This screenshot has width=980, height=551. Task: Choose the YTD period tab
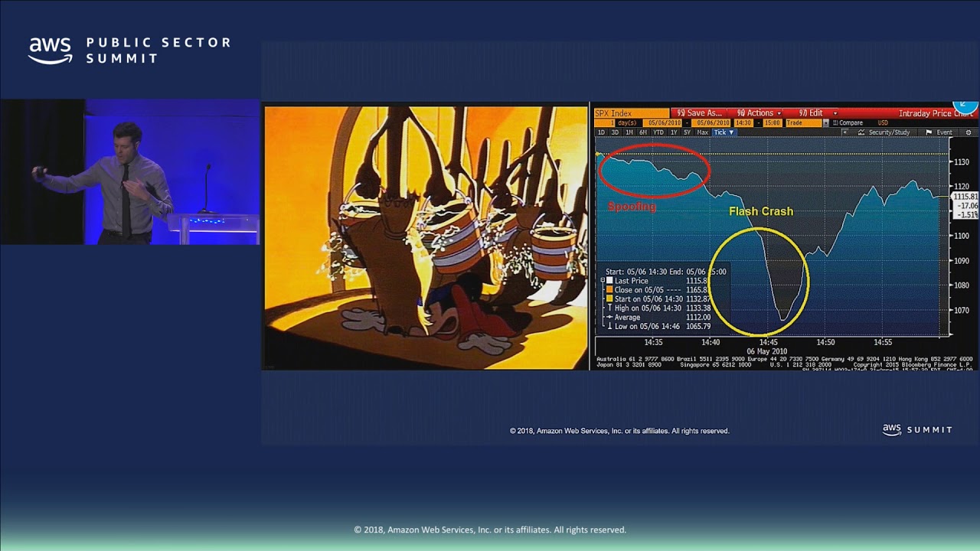click(x=658, y=132)
